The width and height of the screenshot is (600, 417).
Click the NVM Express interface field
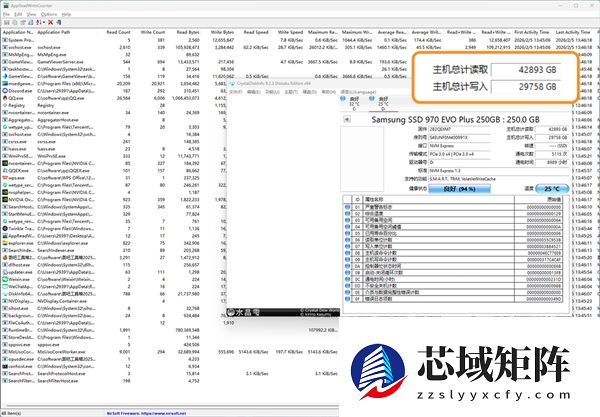pos(459,146)
